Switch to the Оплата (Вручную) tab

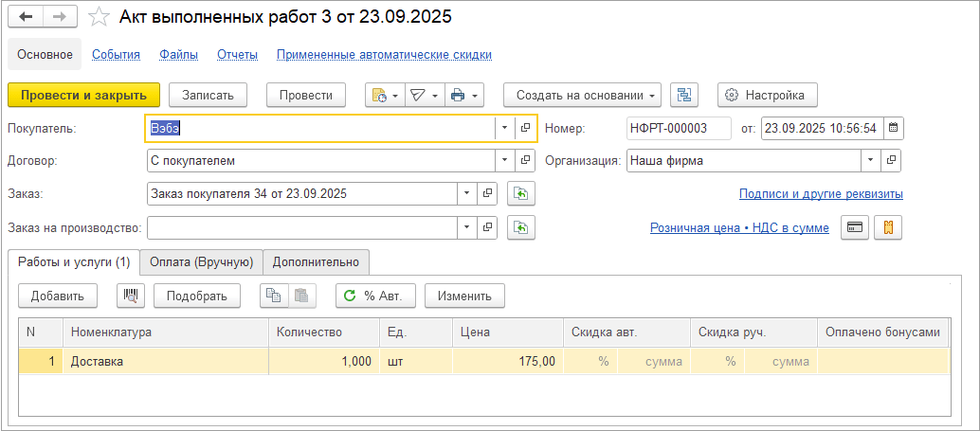click(x=201, y=262)
